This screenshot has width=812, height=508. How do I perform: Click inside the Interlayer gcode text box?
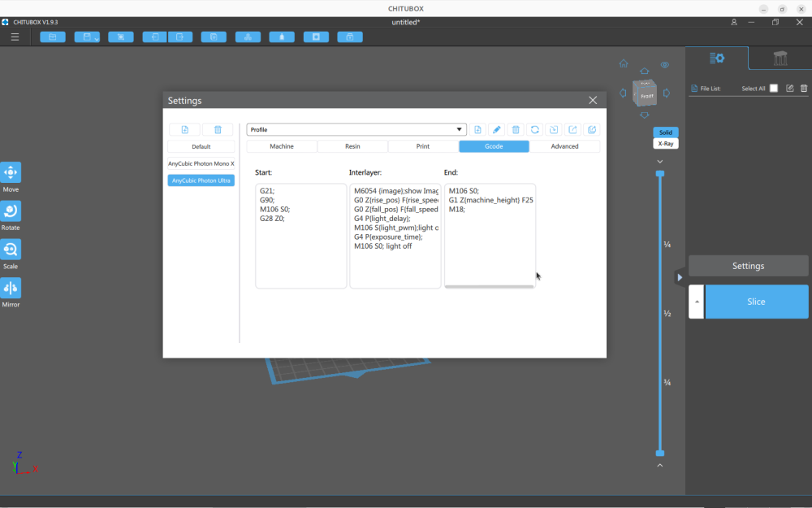(x=395, y=236)
